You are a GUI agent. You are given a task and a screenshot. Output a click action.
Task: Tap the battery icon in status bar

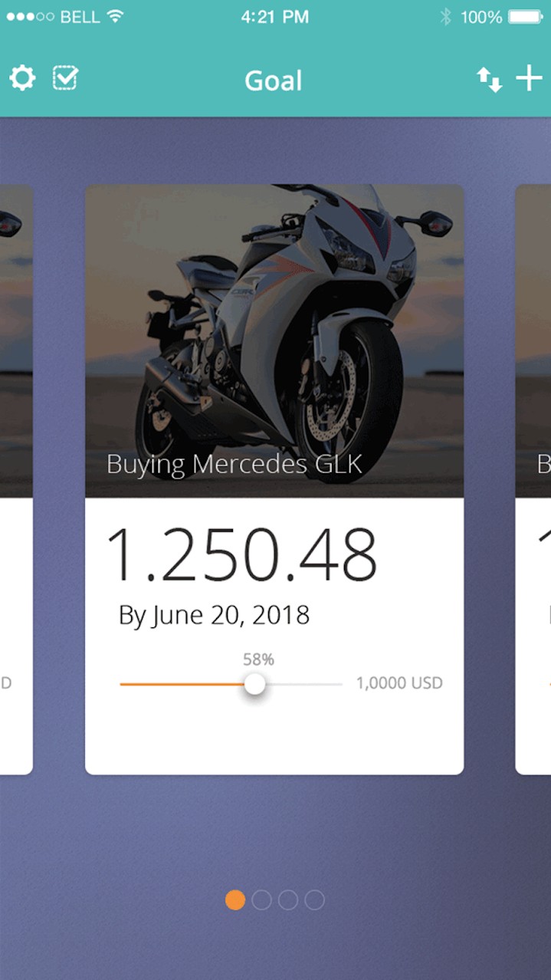pyautogui.click(x=526, y=17)
